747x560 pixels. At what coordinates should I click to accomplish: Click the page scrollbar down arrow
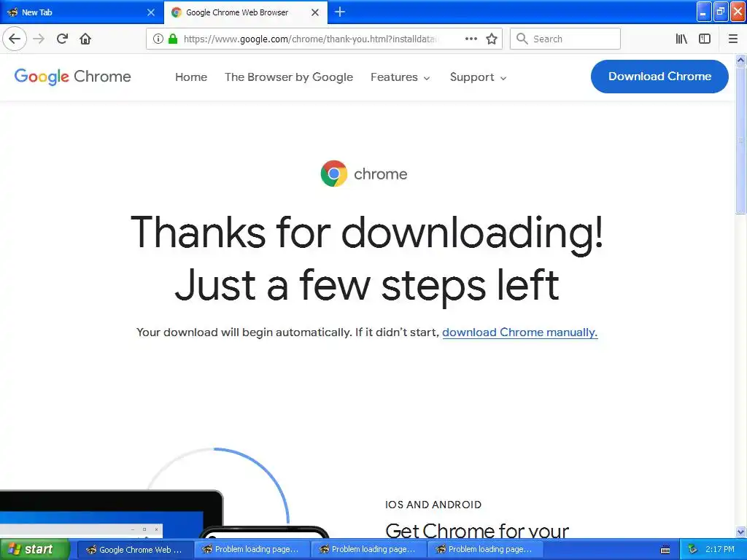click(741, 532)
